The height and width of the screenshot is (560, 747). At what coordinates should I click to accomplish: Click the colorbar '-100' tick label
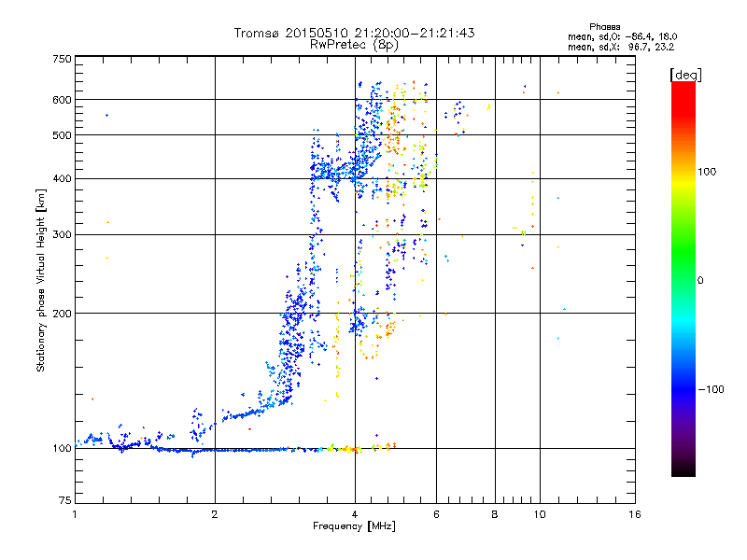pyautogui.click(x=711, y=389)
